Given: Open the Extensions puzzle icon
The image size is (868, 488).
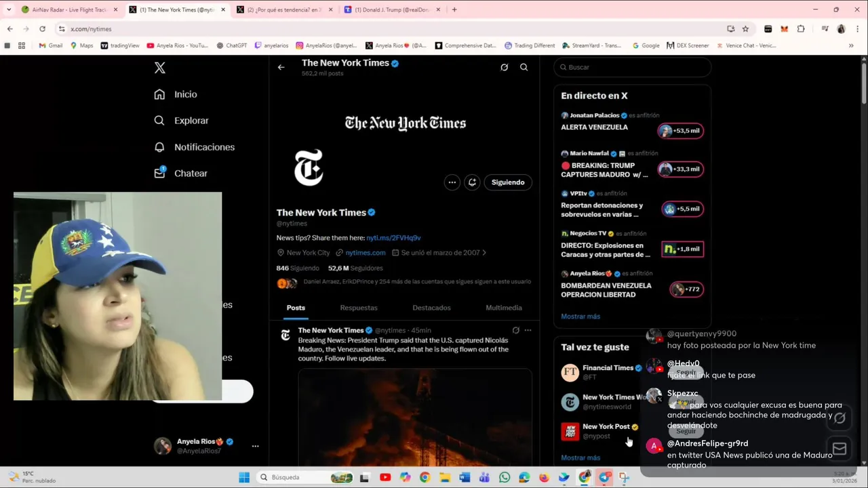Looking at the screenshot, I should coord(801,29).
